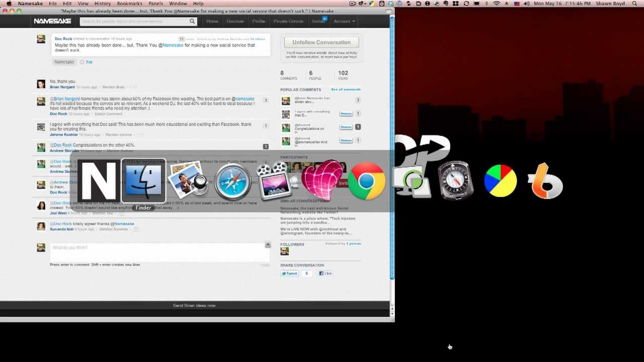Screen dimensions: 644x362
Task: Click Doc Rock's avatar at conversation top
Action: (41, 39)
